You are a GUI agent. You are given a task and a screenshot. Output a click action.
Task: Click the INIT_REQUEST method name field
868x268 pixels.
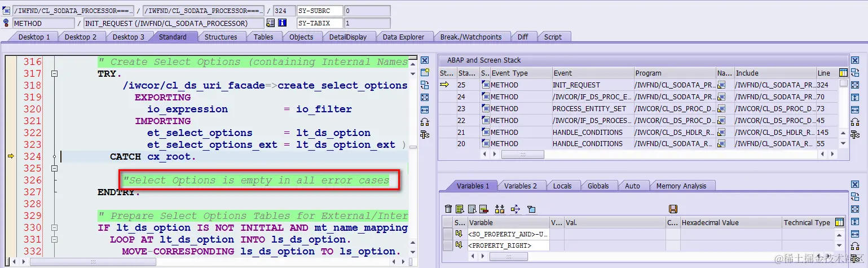click(173, 23)
